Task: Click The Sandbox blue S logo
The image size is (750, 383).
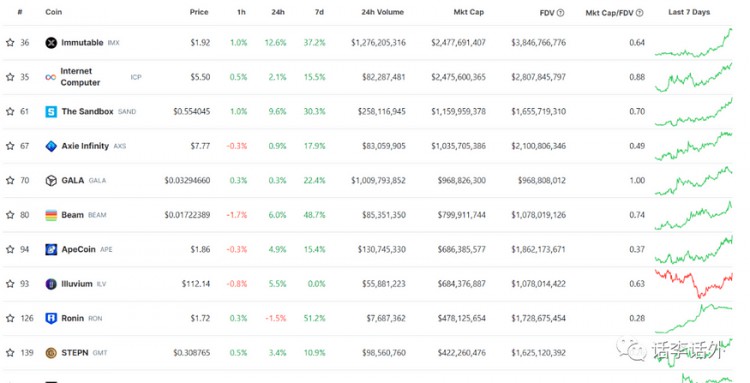Action: point(51,111)
